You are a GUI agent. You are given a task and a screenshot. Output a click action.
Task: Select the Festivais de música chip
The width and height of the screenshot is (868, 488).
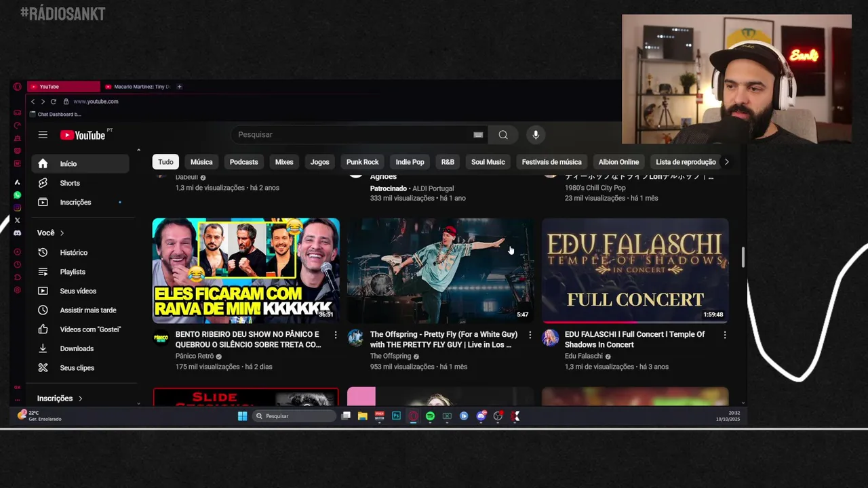[x=551, y=162]
